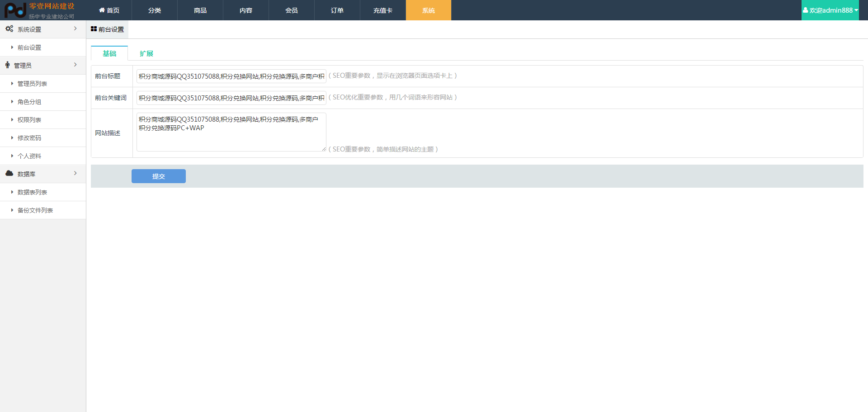Select the 基础 tab
Viewport: 868px width, 412px height.
pos(109,53)
